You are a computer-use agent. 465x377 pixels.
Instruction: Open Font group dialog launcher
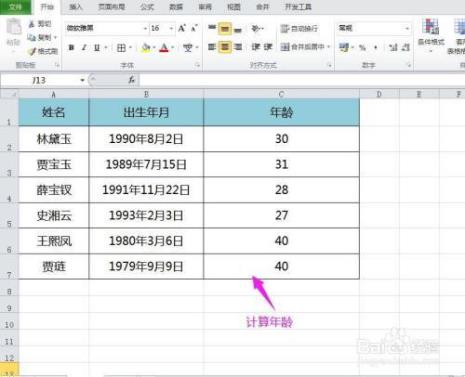point(197,65)
